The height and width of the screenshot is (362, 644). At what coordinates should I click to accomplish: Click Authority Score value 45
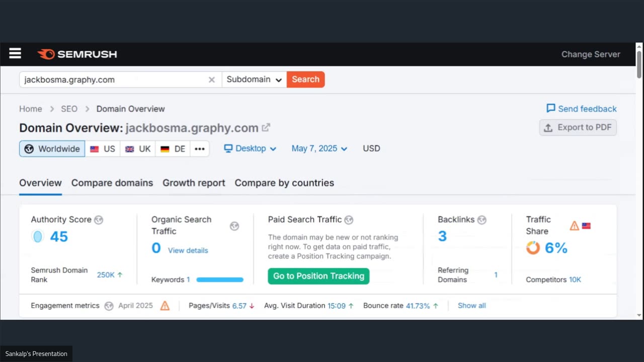[59, 237]
